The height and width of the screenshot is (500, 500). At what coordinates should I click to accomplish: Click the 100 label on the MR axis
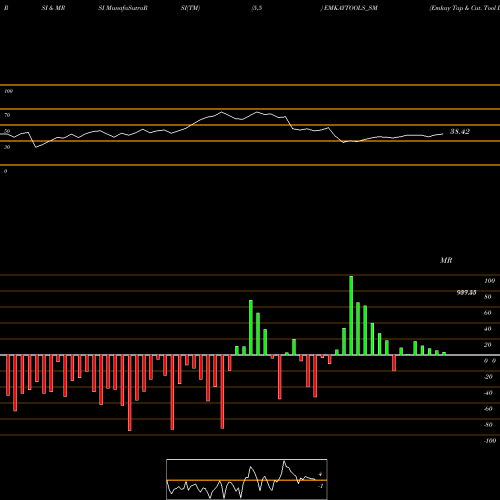(x=489, y=281)
